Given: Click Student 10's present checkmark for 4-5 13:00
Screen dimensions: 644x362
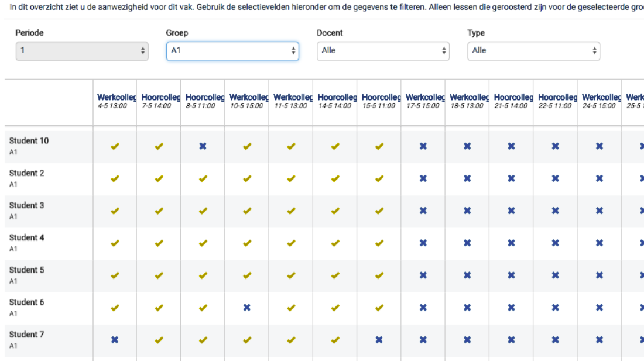Looking at the screenshot, I should (x=115, y=146).
